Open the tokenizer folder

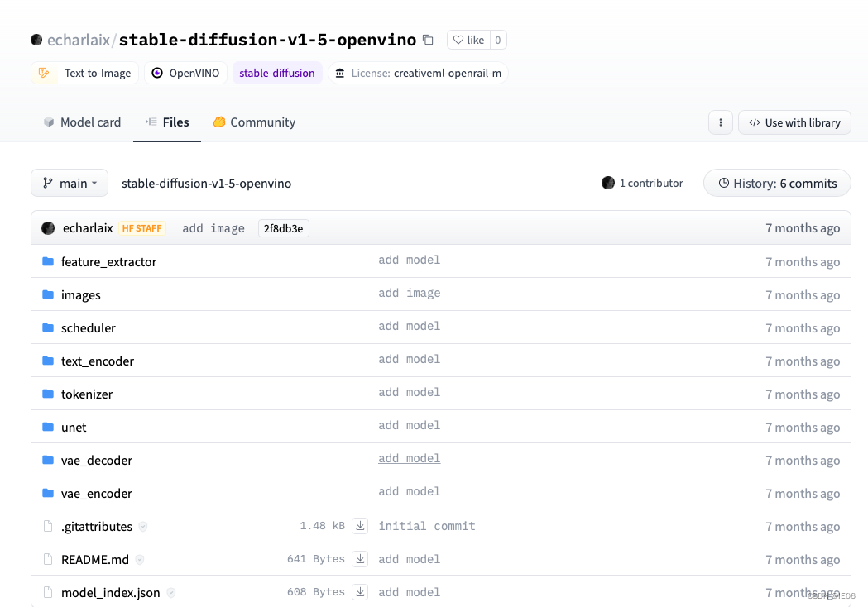(87, 394)
